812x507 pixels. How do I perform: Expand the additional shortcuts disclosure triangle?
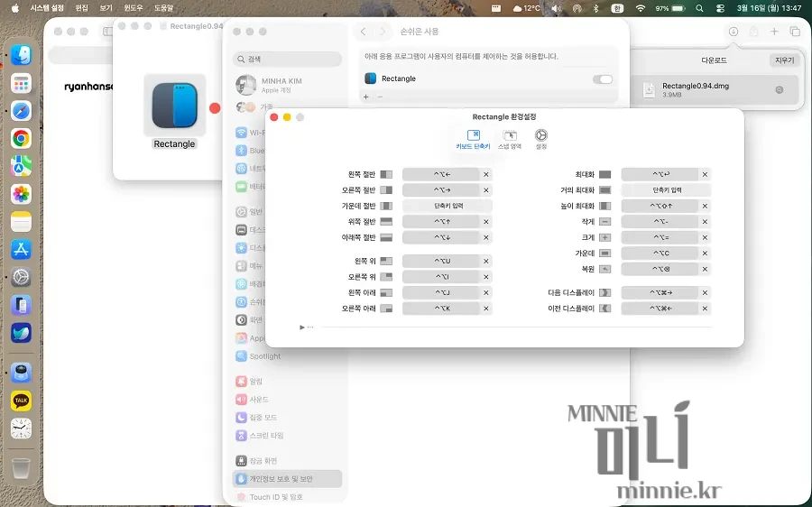pos(302,327)
